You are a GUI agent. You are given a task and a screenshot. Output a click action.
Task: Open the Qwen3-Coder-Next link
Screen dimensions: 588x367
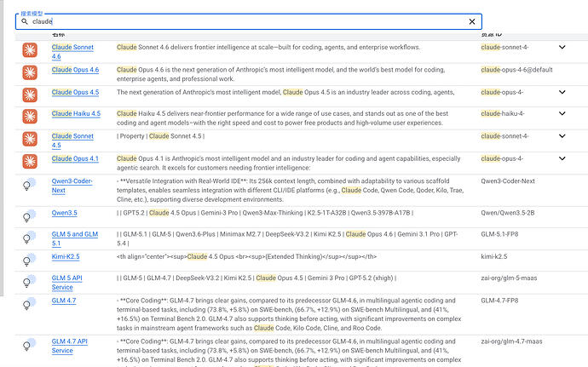(72, 186)
